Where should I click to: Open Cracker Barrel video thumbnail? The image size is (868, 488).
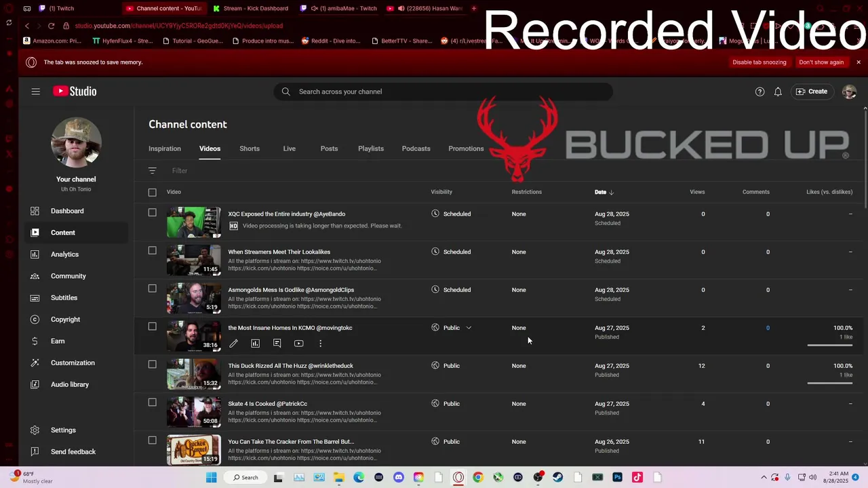[x=194, y=450]
